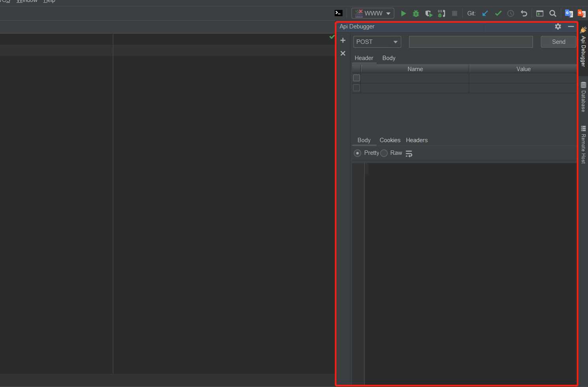Image resolution: width=588 pixels, height=387 pixels.
Task: Click first row Value cell
Action: [x=523, y=78]
